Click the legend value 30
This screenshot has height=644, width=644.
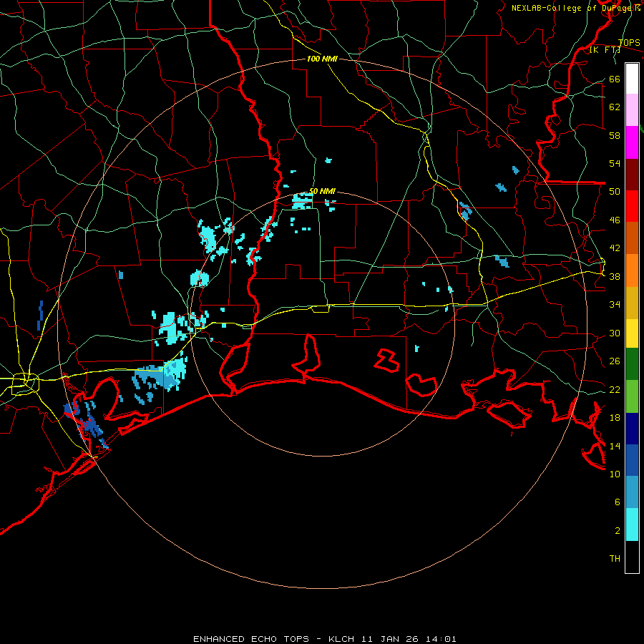615,333
